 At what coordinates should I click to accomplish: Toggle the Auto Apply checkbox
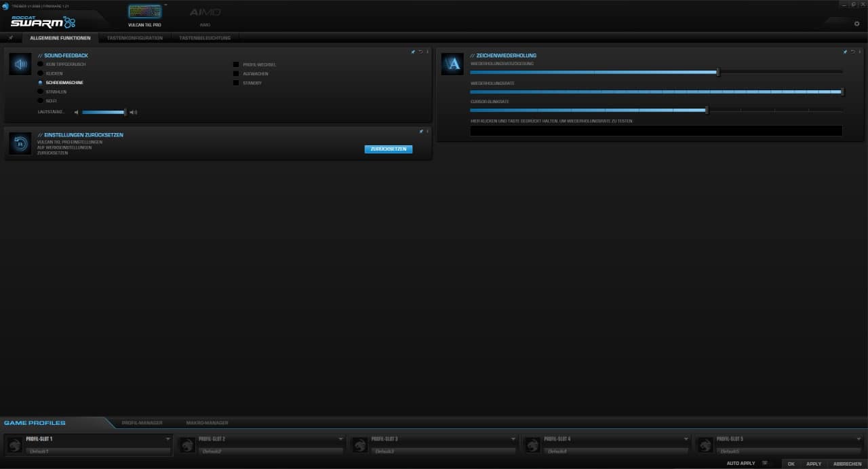pos(764,463)
